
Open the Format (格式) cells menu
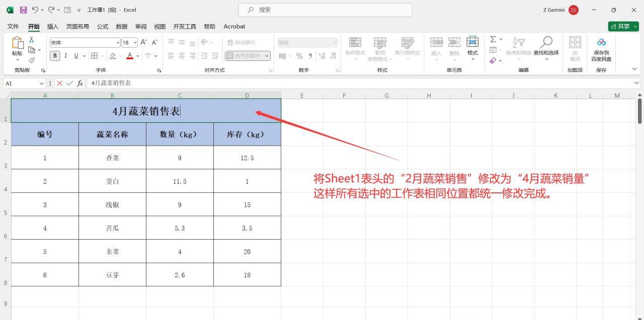point(472,48)
